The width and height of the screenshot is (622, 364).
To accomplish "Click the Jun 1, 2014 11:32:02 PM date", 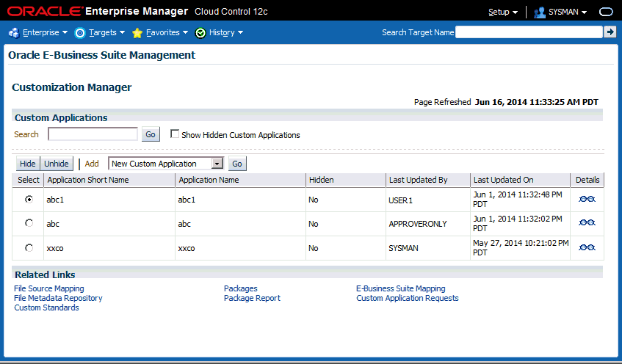I will 517,224.
